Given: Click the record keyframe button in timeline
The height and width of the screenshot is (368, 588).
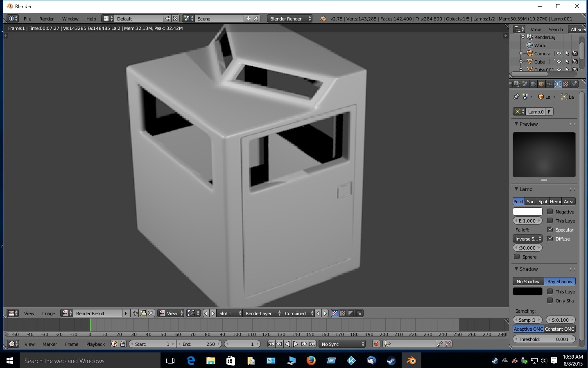Looking at the screenshot, I should pyautogui.click(x=376, y=344).
